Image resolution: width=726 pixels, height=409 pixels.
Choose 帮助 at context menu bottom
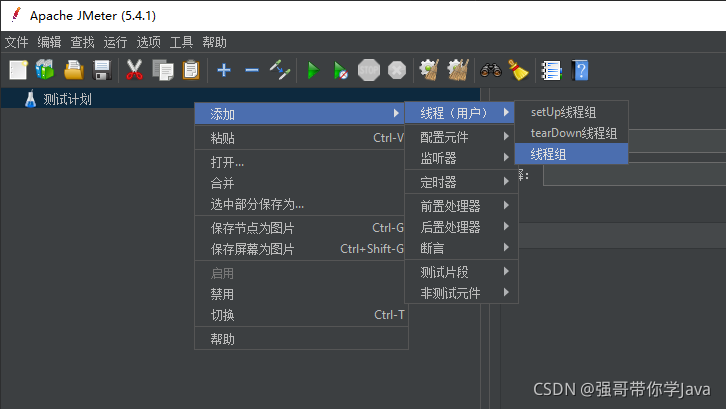click(x=301, y=339)
